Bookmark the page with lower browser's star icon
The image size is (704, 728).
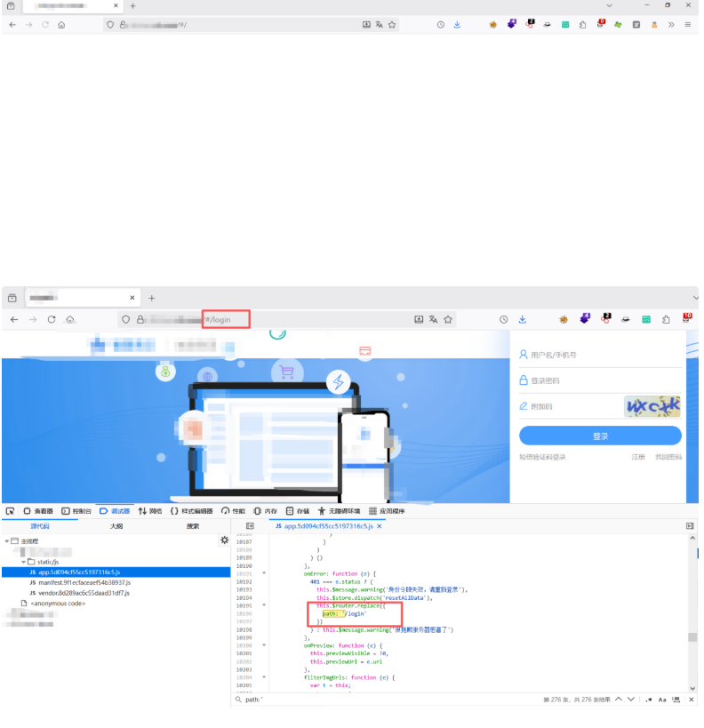(x=448, y=320)
